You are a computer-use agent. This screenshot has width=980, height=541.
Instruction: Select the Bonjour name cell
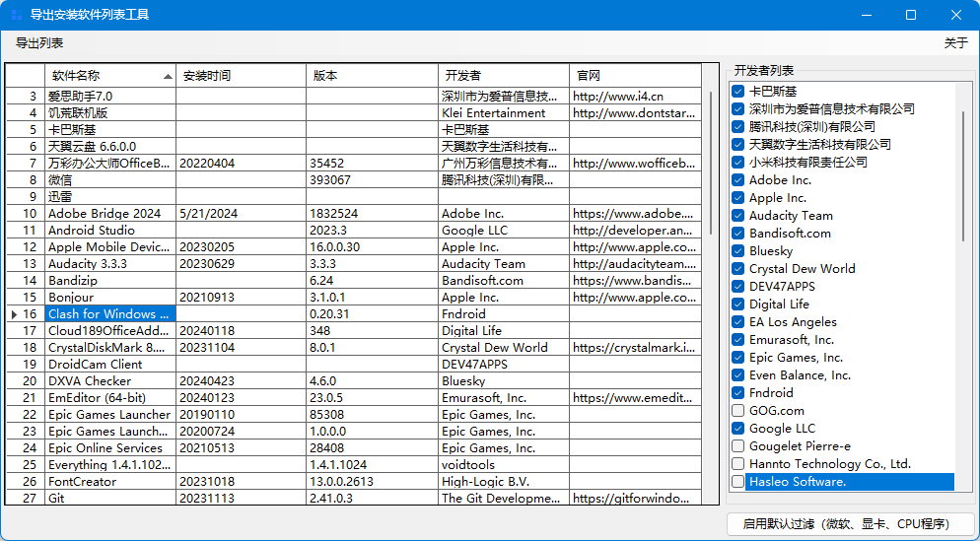pyautogui.click(x=110, y=298)
